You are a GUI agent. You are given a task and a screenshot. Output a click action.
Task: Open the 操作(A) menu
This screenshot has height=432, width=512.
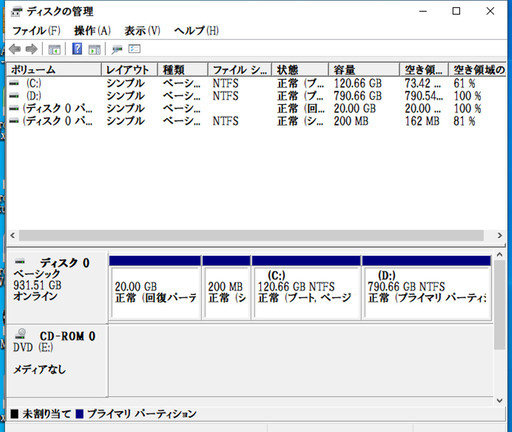click(92, 31)
